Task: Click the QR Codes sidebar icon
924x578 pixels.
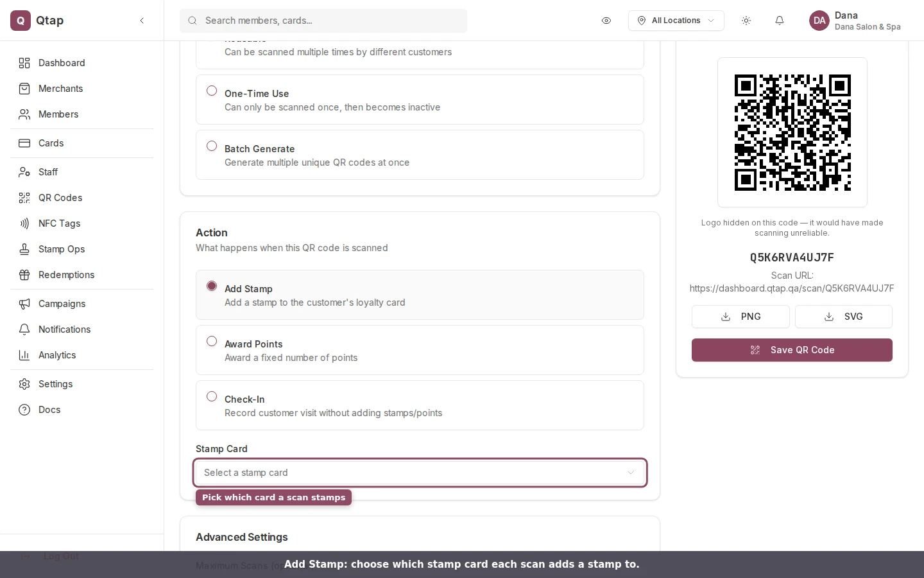Action: tap(24, 198)
